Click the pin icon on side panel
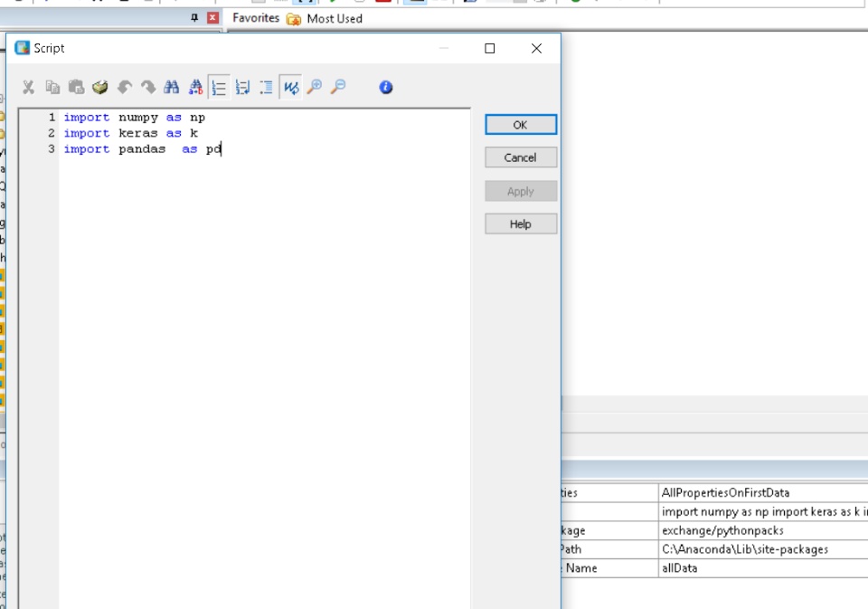Screen dimensions: 868x609 click(x=194, y=18)
